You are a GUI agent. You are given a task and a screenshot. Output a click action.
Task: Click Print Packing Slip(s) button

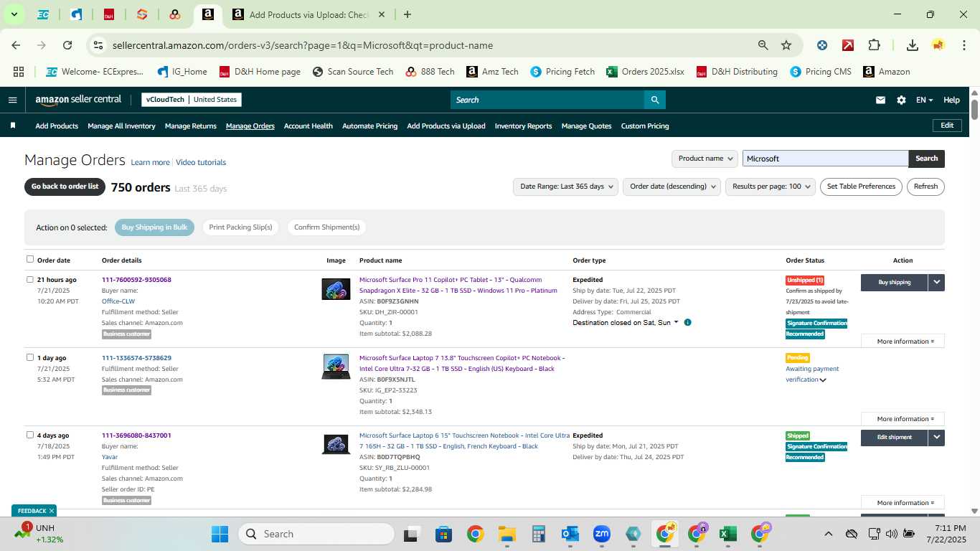click(240, 227)
